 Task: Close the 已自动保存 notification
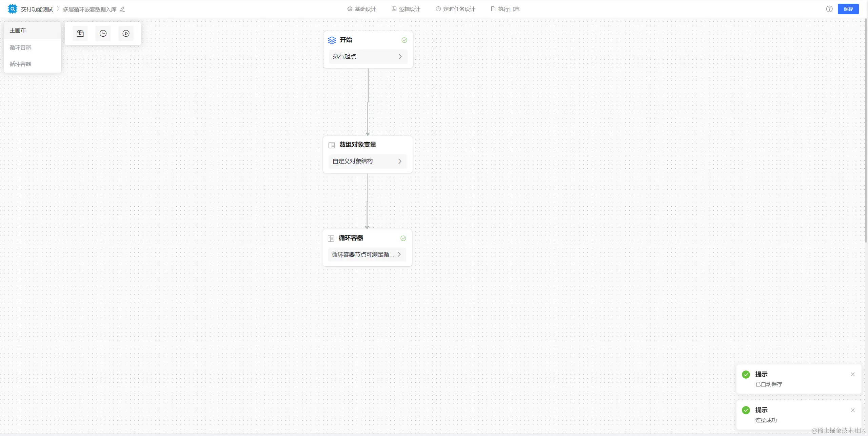[x=853, y=375]
